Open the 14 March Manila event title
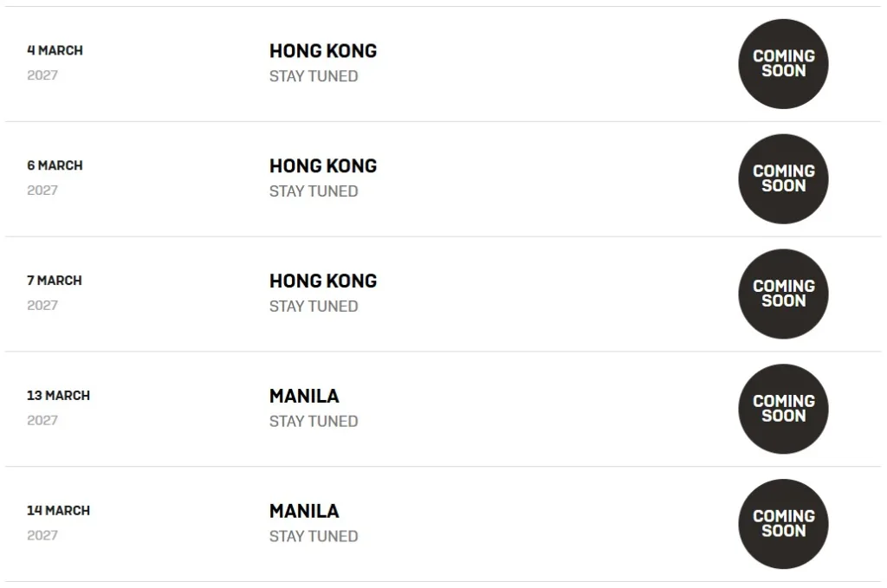The image size is (887, 588). click(304, 512)
